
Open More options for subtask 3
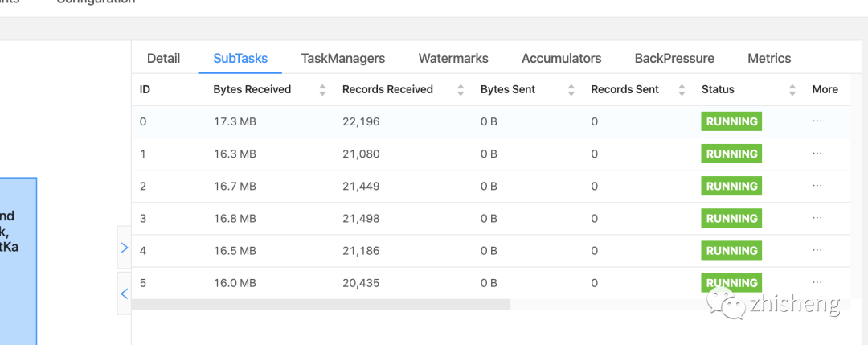pyautogui.click(x=817, y=218)
